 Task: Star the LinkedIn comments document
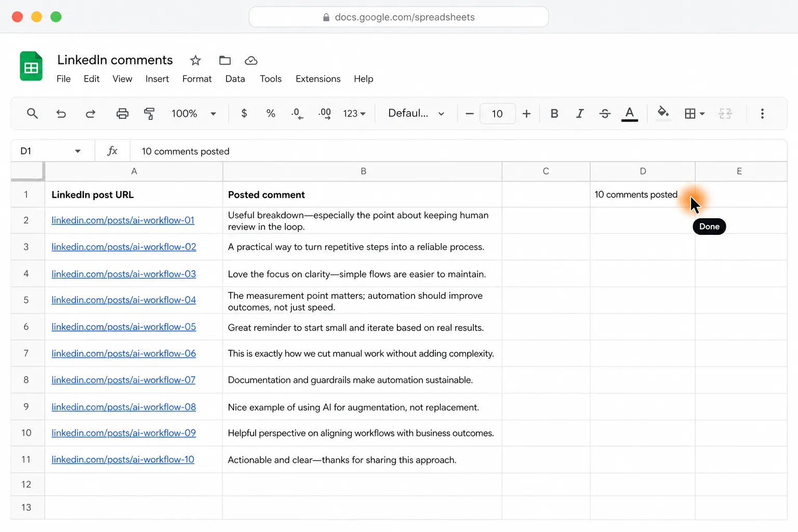195,60
